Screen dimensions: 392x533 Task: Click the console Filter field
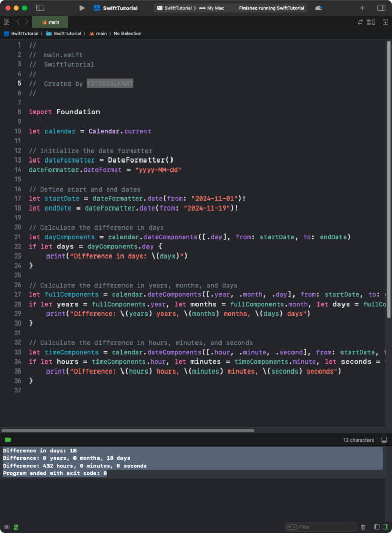pyautogui.click(x=321, y=527)
